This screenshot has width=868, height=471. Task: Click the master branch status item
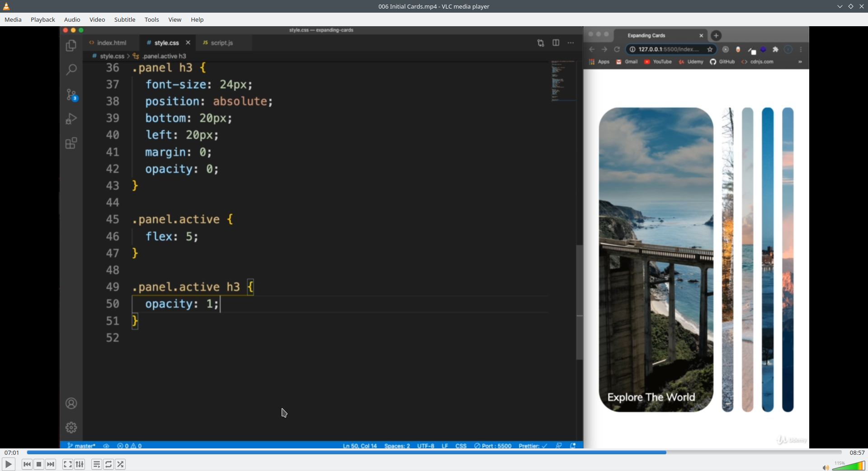[x=81, y=446]
